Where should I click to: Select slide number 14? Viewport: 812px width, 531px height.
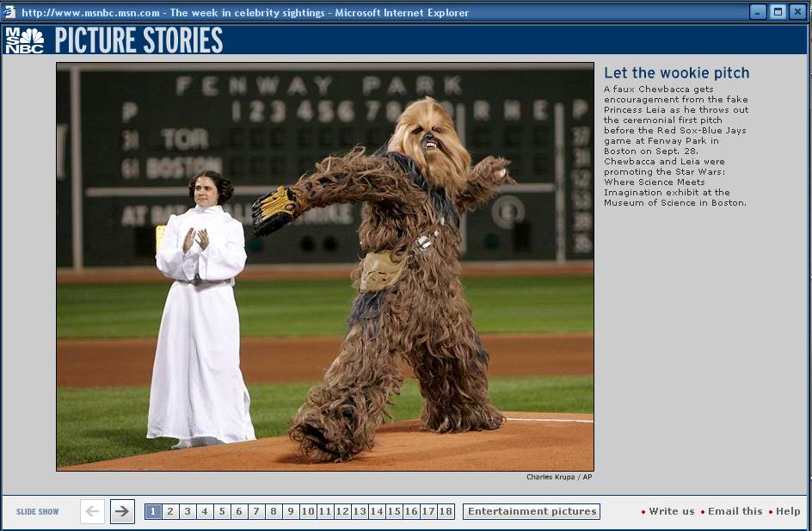coord(377,511)
